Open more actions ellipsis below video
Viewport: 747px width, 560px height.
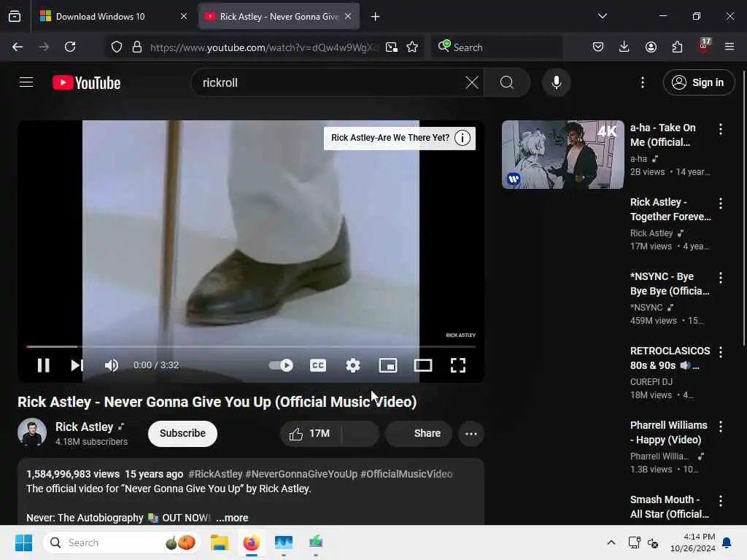(471, 433)
